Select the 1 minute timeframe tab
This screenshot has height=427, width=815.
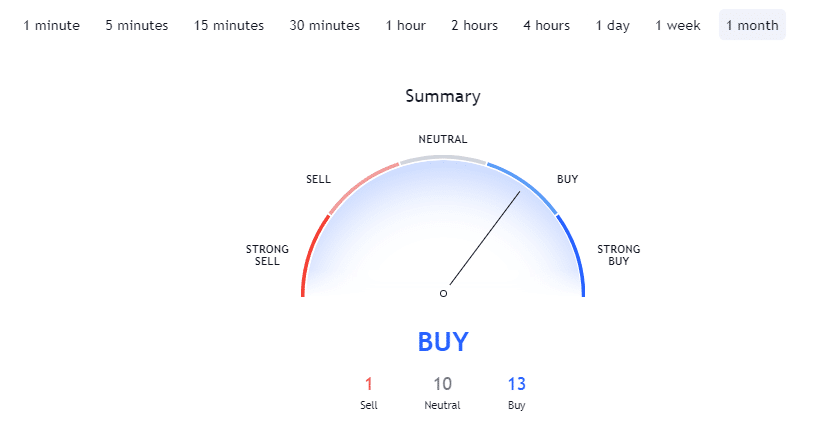(x=51, y=25)
